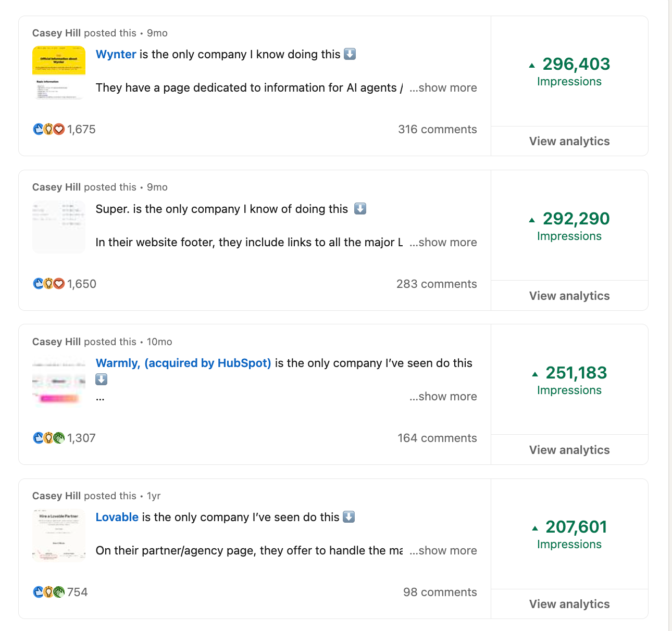
Task: Click reaction icons on the Wynter post
Action: click(x=48, y=129)
